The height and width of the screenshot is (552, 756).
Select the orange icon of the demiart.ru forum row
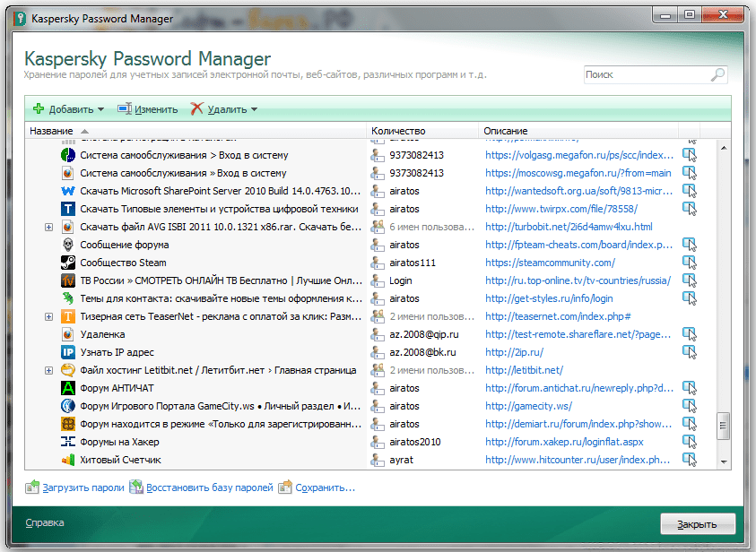click(x=68, y=424)
